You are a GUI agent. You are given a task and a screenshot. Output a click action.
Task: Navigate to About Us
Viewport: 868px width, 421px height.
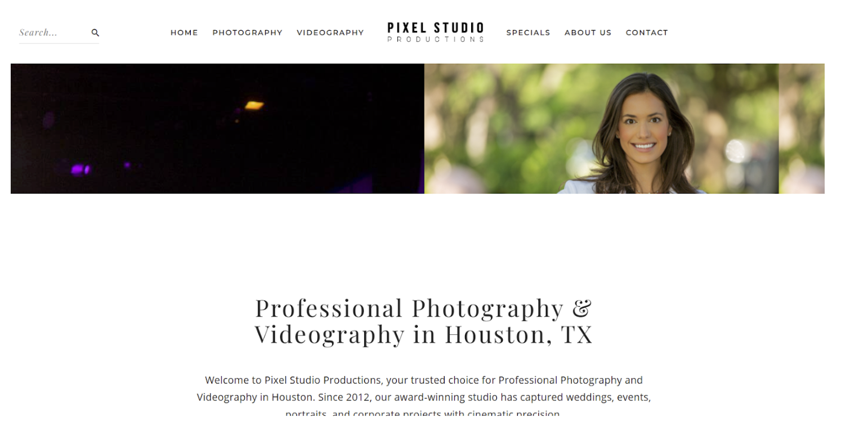(x=588, y=33)
